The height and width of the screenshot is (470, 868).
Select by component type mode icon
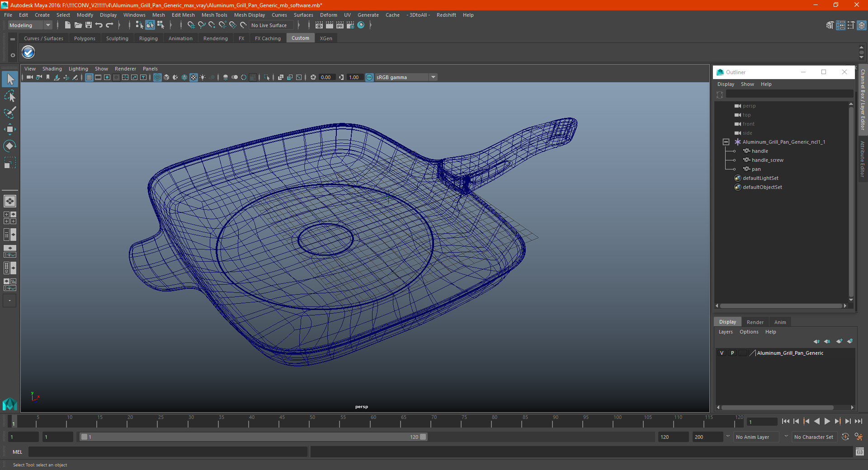160,25
